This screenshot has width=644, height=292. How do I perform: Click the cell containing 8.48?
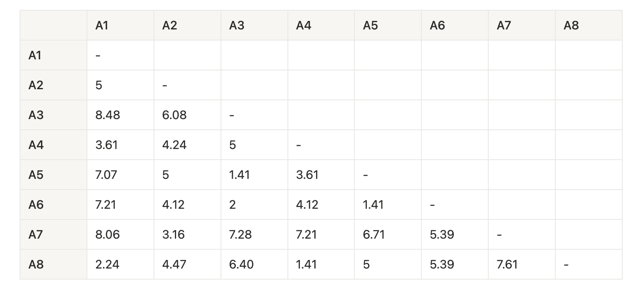point(108,115)
